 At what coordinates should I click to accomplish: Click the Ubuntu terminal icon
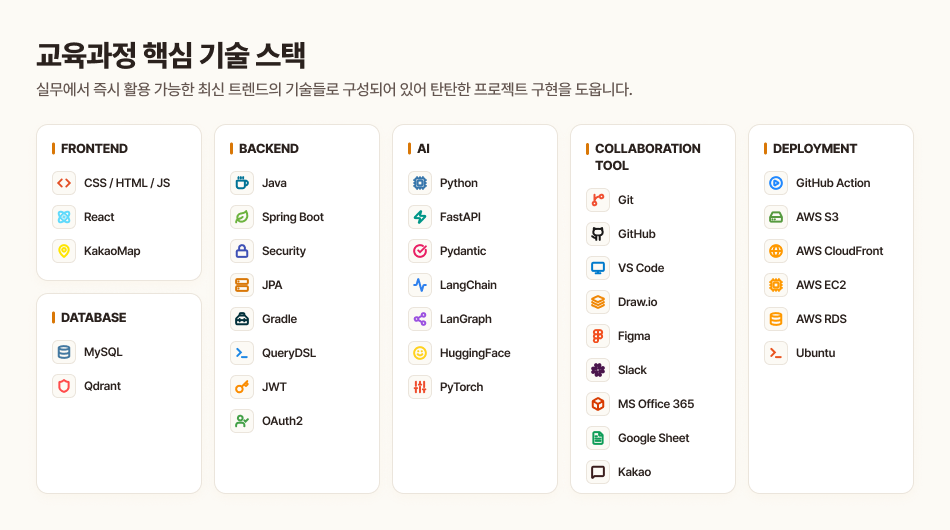point(776,353)
